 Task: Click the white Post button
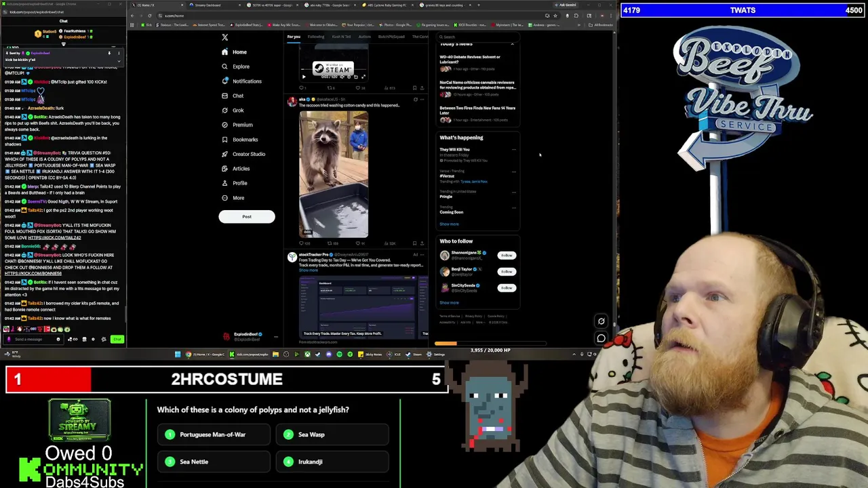[x=247, y=217]
